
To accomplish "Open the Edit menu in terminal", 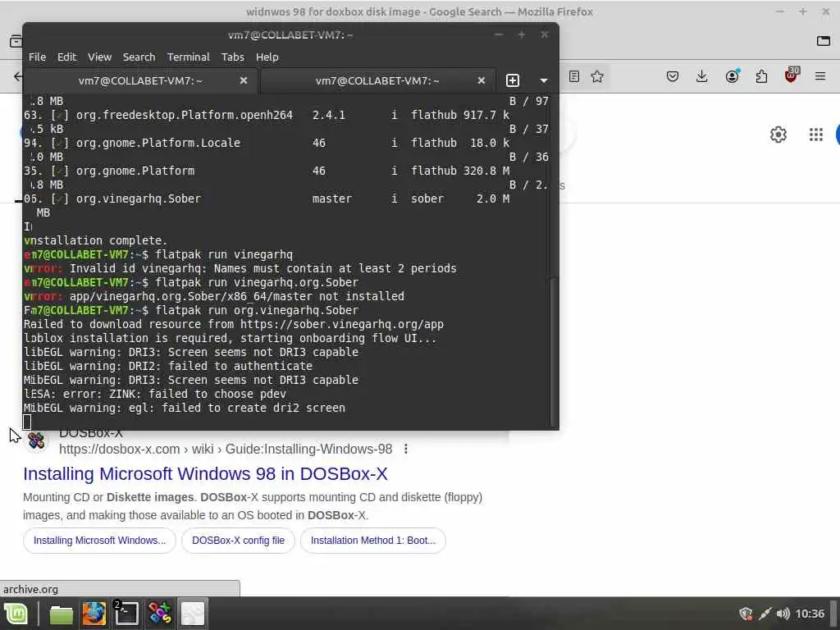I will tap(67, 57).
